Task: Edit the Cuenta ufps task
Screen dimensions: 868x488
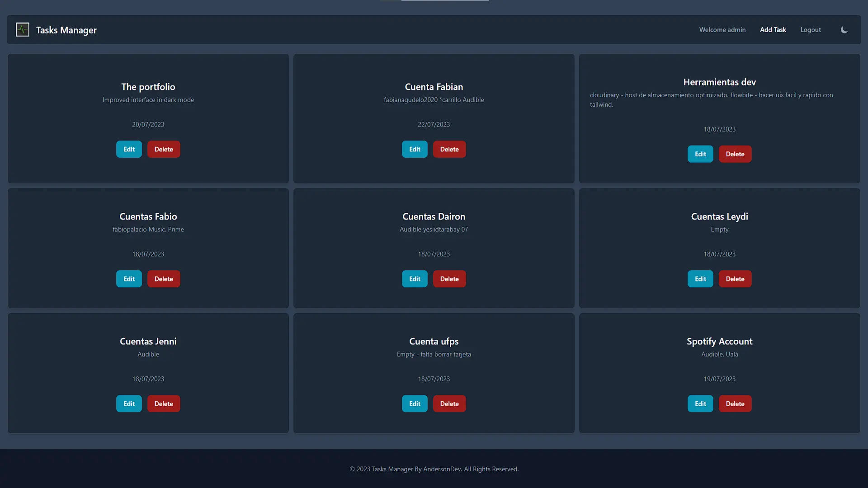Action: point(415,404)
